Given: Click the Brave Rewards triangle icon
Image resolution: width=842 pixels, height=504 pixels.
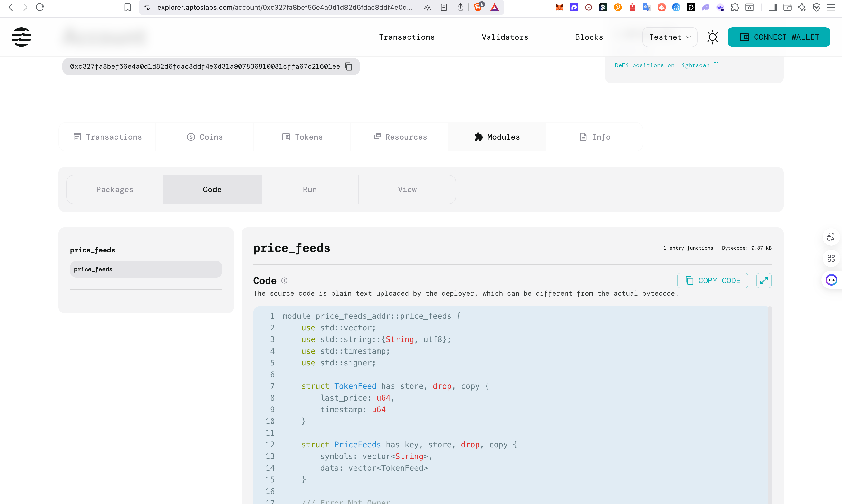Looking at the screenshot, I should [494, 7].
